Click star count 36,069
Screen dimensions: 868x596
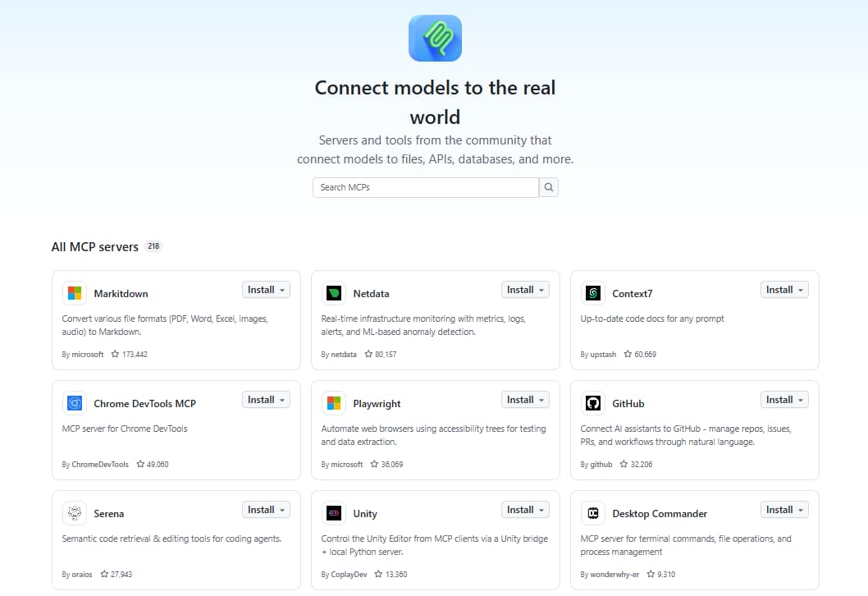point(392,465)
